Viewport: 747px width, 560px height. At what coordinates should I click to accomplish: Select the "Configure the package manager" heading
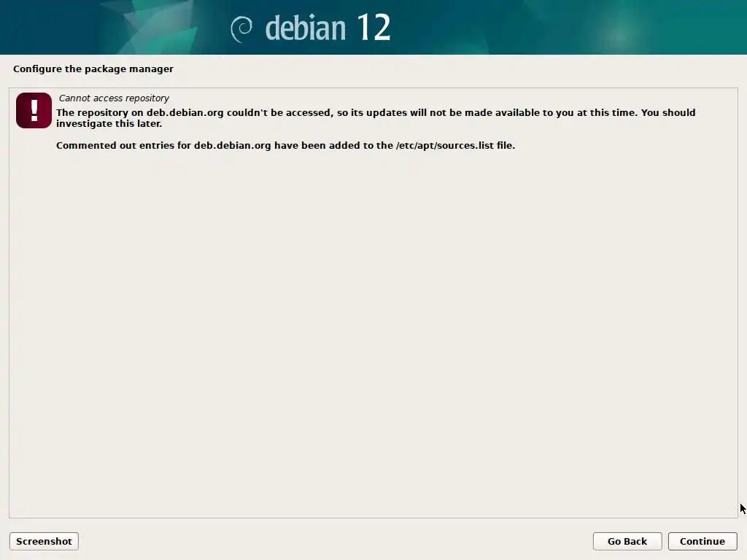[93, 69]
